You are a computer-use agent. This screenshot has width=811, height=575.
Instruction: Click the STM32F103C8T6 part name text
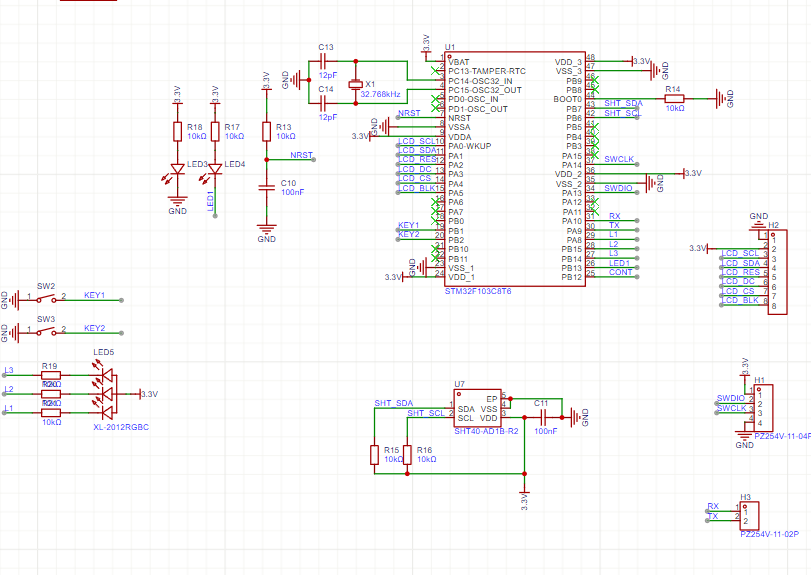pyautogui.click(x=478, y=291)
